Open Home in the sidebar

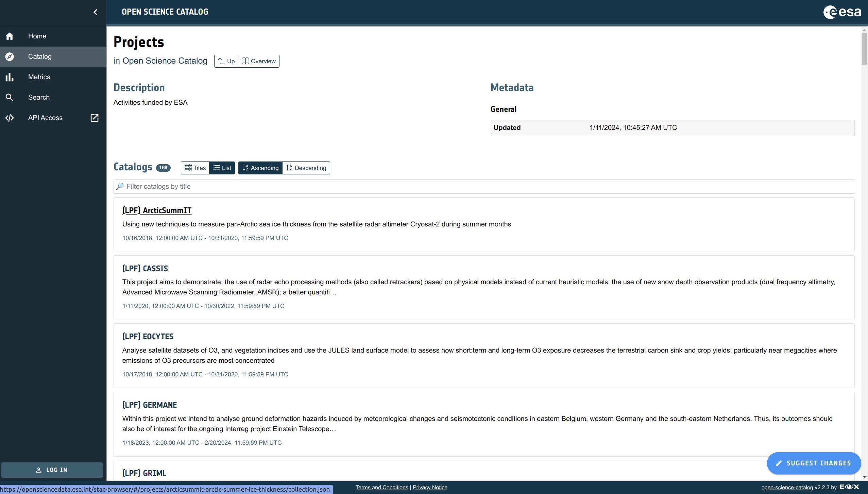[53, 36]
